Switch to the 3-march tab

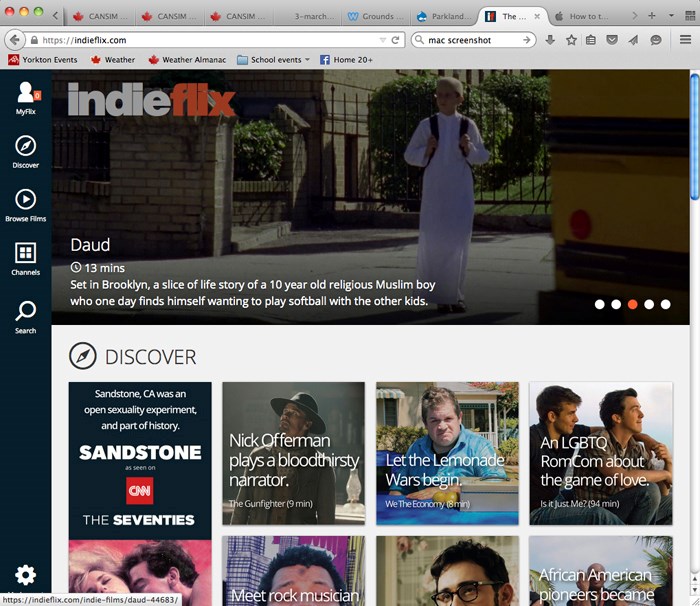coord(308,17)
